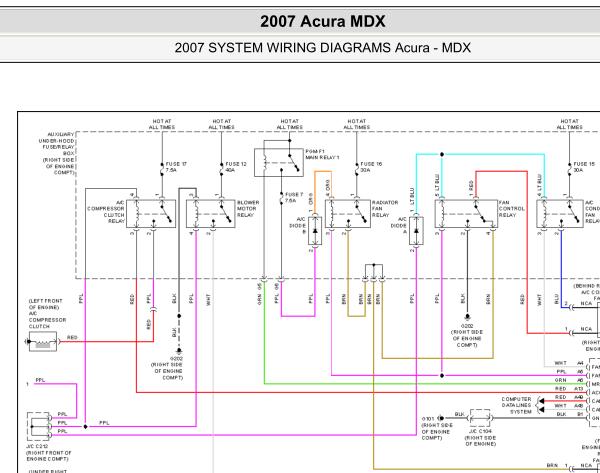Click the A/C compressor clutch coil symbol
Image resolution: width=600 pixels, height=473 pixels.
42,341
